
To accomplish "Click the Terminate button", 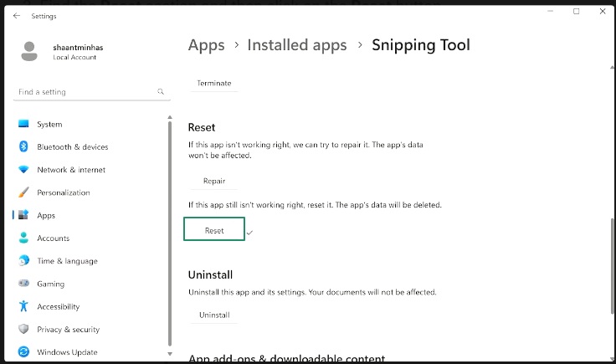I will click(x=214, y=83).
